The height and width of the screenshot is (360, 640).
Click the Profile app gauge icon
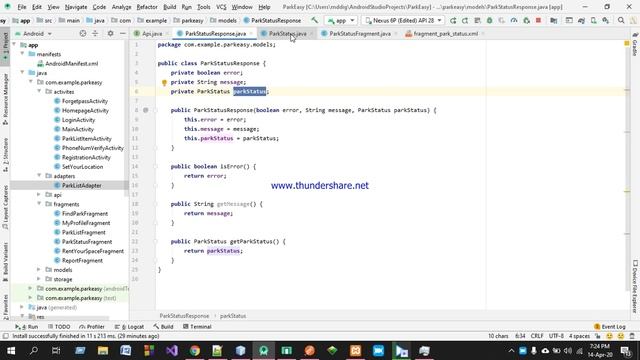pyautogui.click(x=514, y=20)
